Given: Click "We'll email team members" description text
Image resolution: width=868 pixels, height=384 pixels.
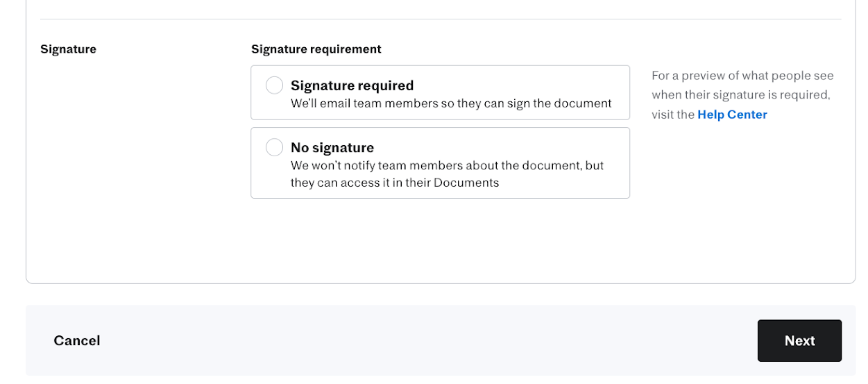Looking at the screenshot, I should point(451,103).
